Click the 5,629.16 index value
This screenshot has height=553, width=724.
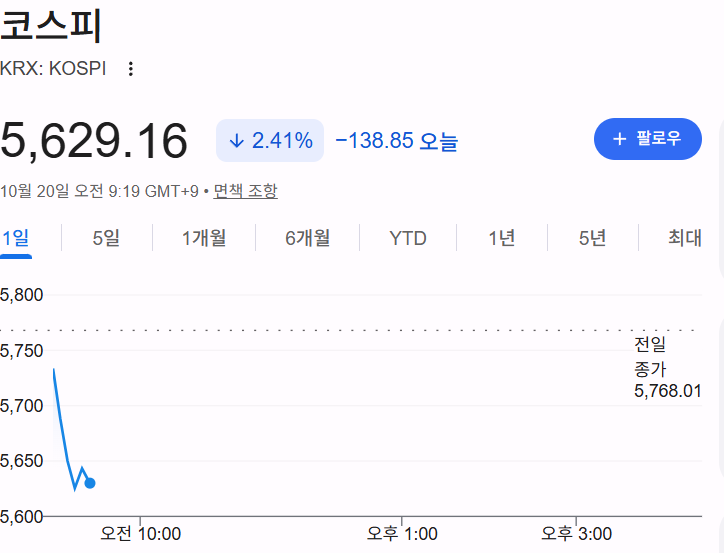(x=94, y=141)
